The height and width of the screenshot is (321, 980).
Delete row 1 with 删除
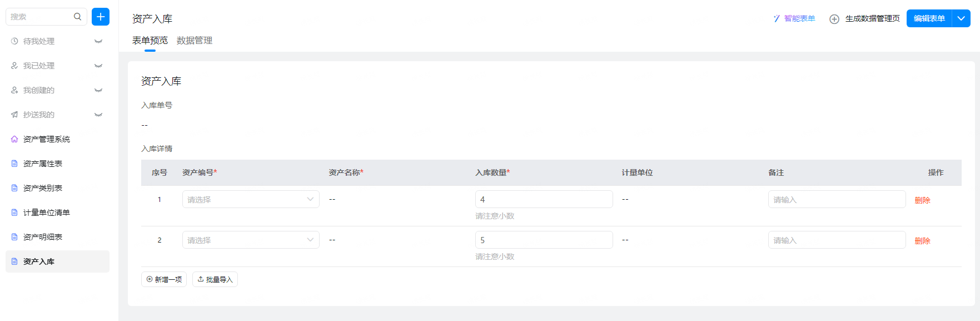[922, 200]
